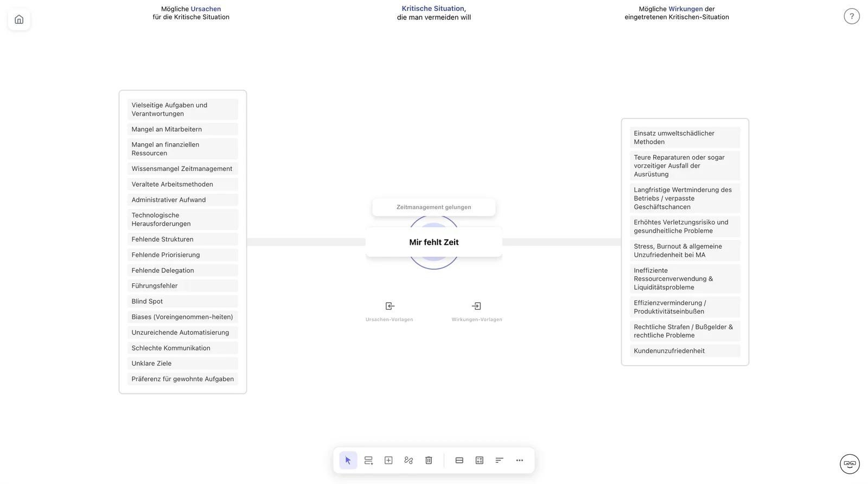The image size is (868, 484).
Task: Select the pointer cursor tool
Action: pyautogui.click(x=348, y=460)
